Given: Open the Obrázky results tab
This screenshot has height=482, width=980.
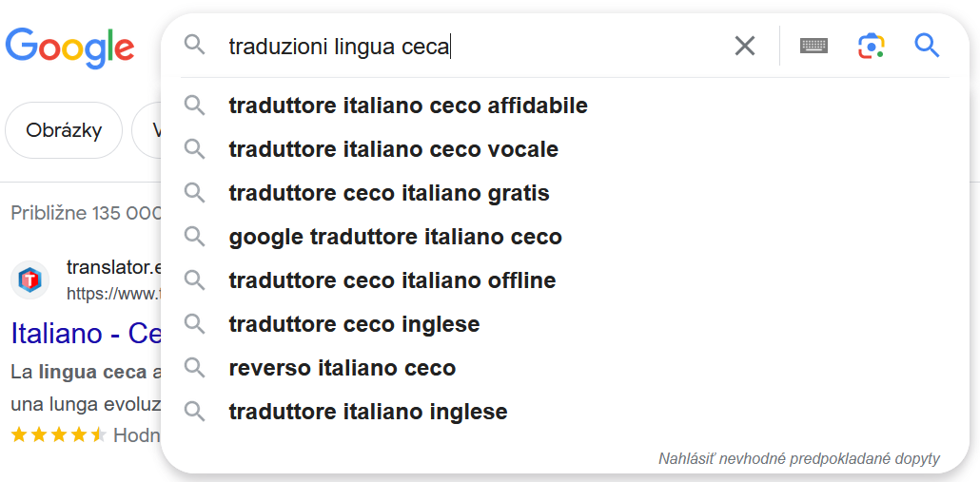Looking at the screenshot, I should [x=64, y=130].
